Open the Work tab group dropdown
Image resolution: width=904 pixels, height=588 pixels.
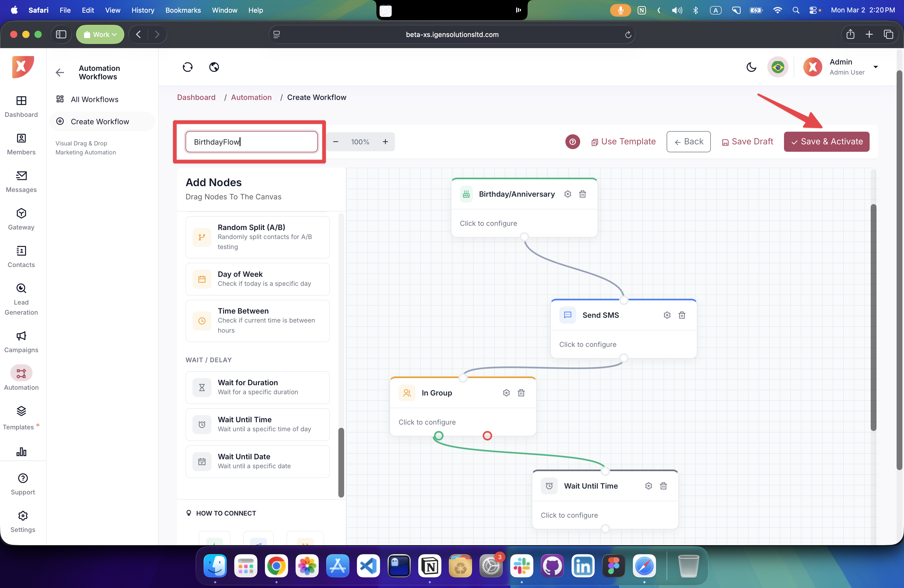coord(100,35)
